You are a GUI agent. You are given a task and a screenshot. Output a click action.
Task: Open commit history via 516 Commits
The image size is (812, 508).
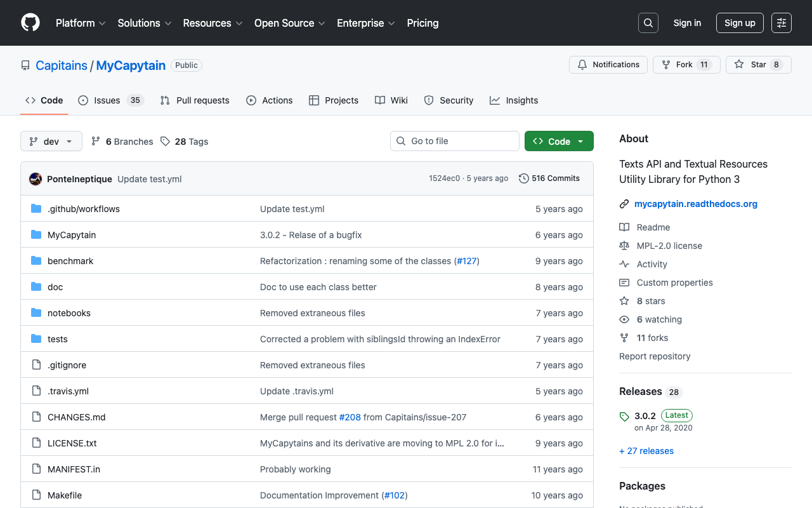[549, 178]
